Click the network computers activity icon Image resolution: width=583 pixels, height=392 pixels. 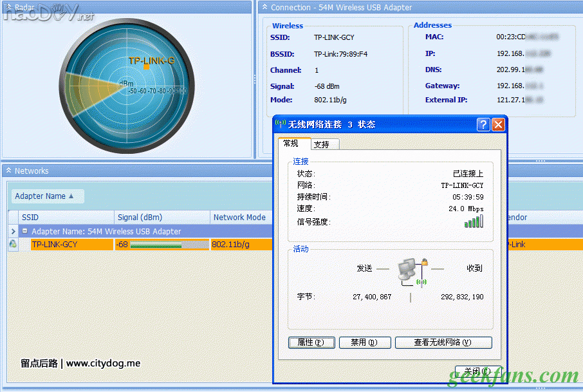411,270
